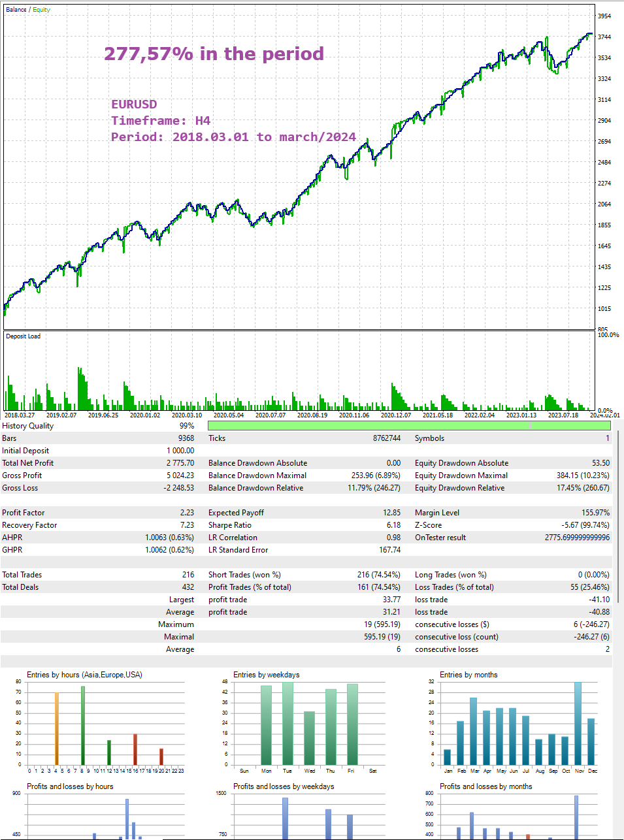Click the '2018.03.27' date axis label
This screenshot has width=624, height=840.
pos(20,415)
